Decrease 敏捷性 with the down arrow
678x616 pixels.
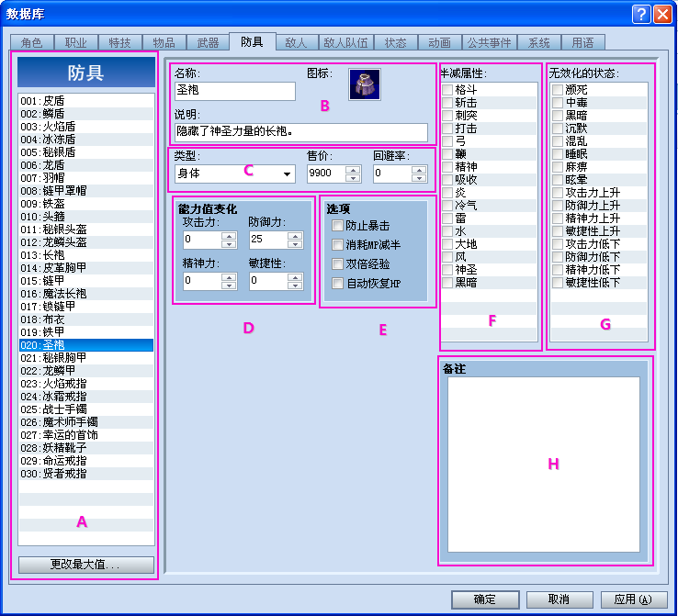[x=295, y=286]
